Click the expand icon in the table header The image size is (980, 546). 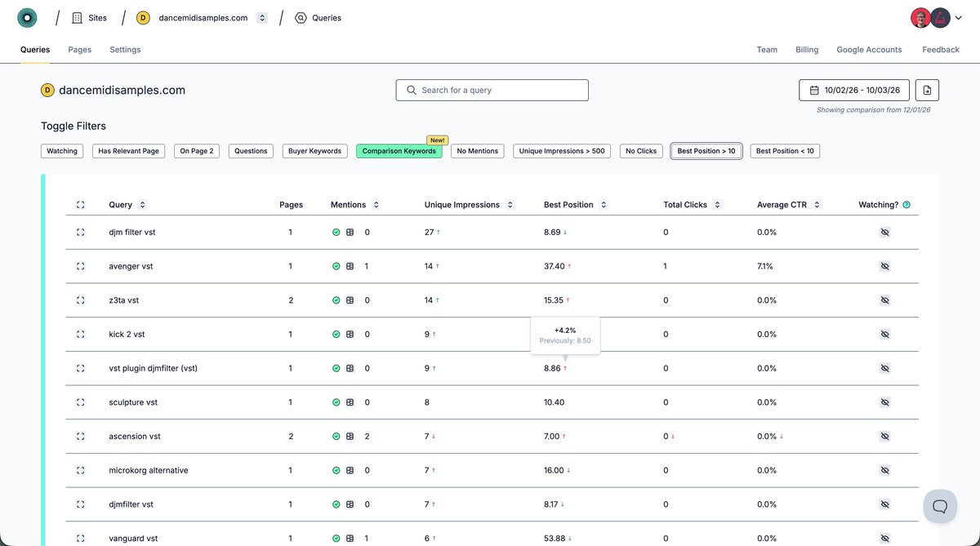(x=80, y=205)
